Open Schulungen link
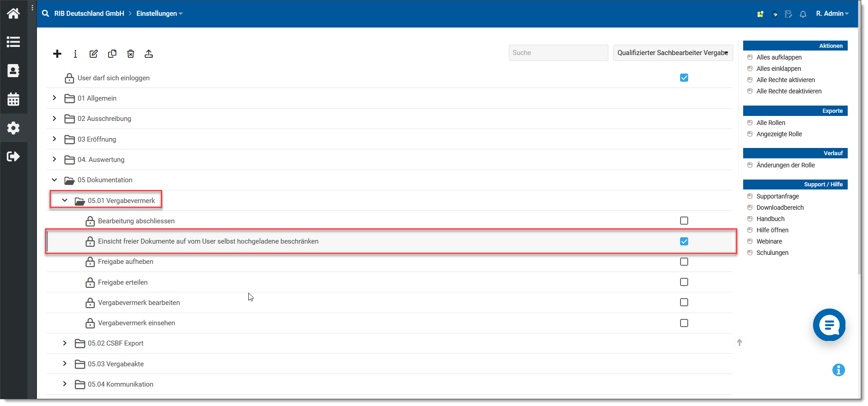Viewport: 868px width, 406px height. point(772,253)
